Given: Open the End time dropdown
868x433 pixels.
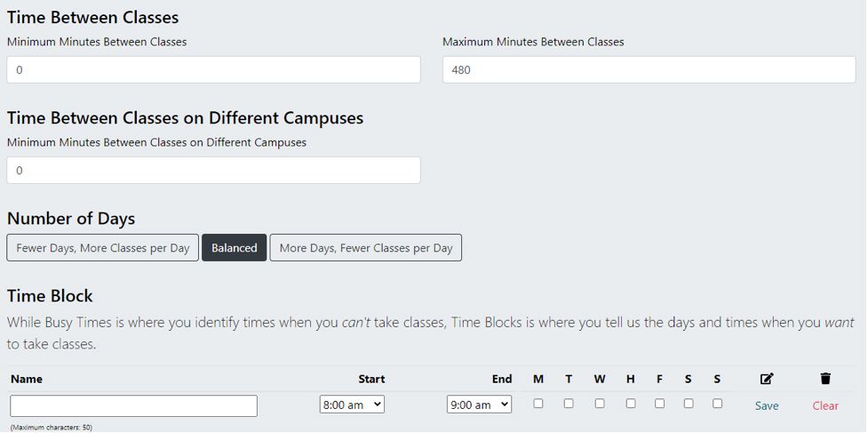Looking at the screenshot, I should point(479,405).
